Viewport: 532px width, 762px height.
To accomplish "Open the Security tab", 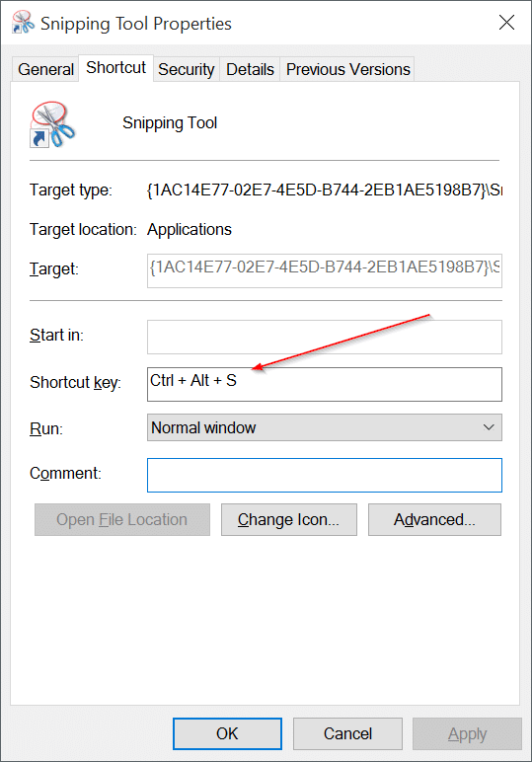I will (x=187, y=69).
